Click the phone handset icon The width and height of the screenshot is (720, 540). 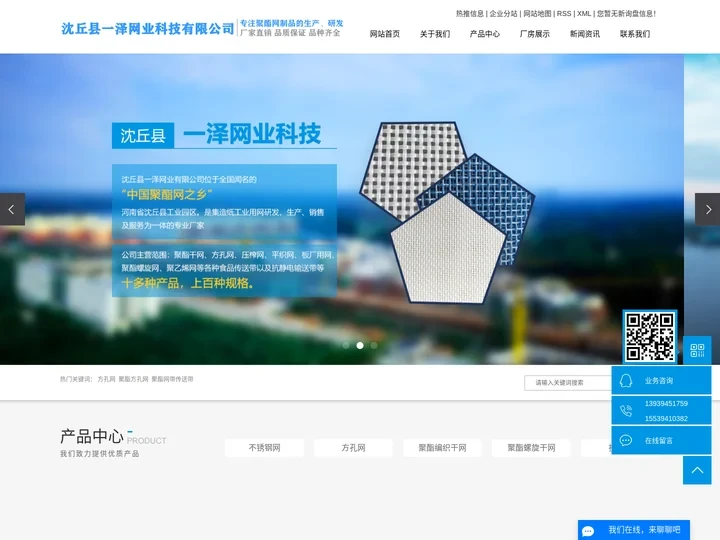click(x=626, y=411)
